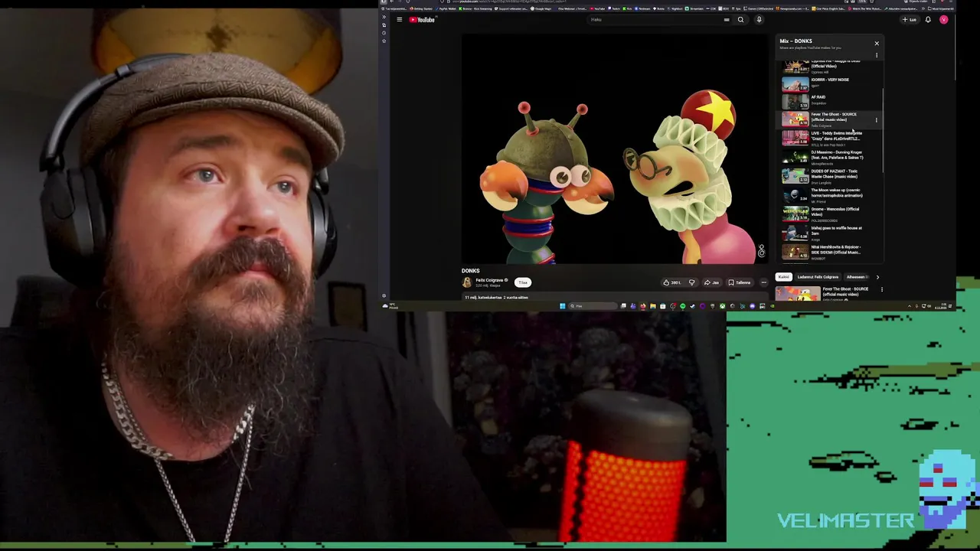Click the channel watermark in player corner

[761, 252]
